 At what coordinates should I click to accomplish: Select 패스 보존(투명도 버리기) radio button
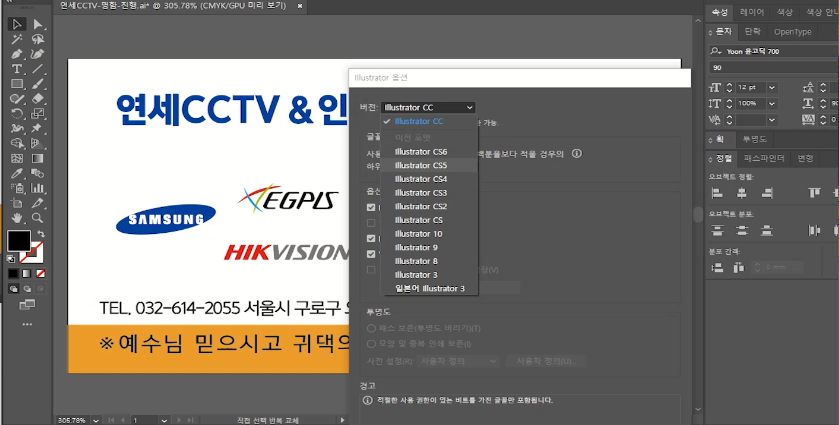(x=371, y=328)
